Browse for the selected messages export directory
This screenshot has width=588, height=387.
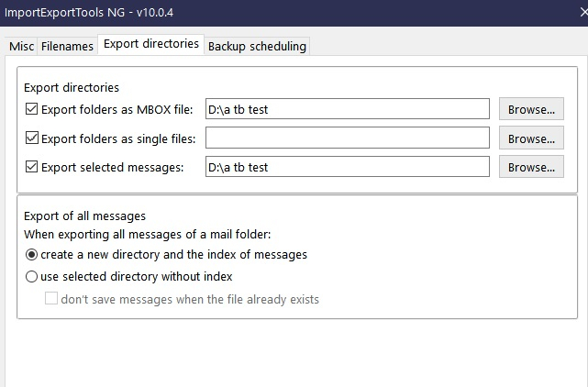pyautogui.click(x=531, y=167)
